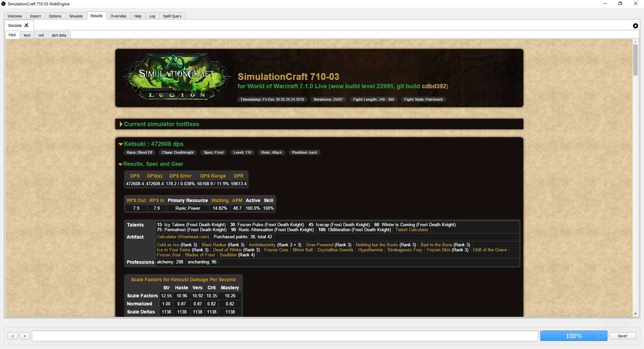Click Nothing but the Boots link
This screenshot has width=644, height=349.
point(377,245)
